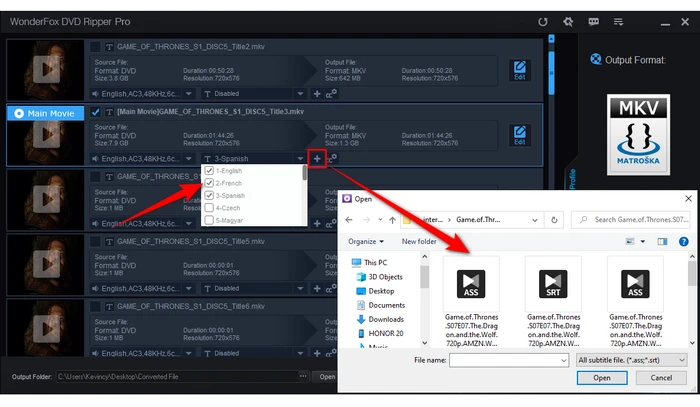Uncheck 3-Spanish subtitle option

tap(209, 195)
